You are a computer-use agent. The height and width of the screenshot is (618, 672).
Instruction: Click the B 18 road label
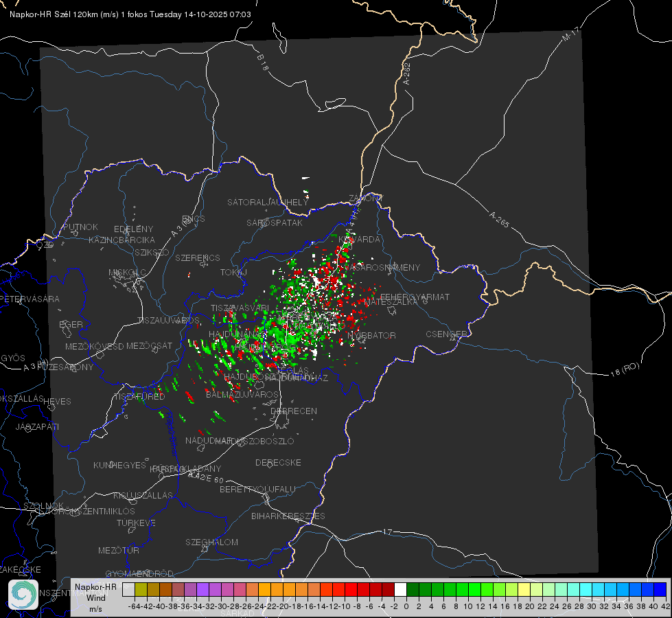(x=263, y=62)
